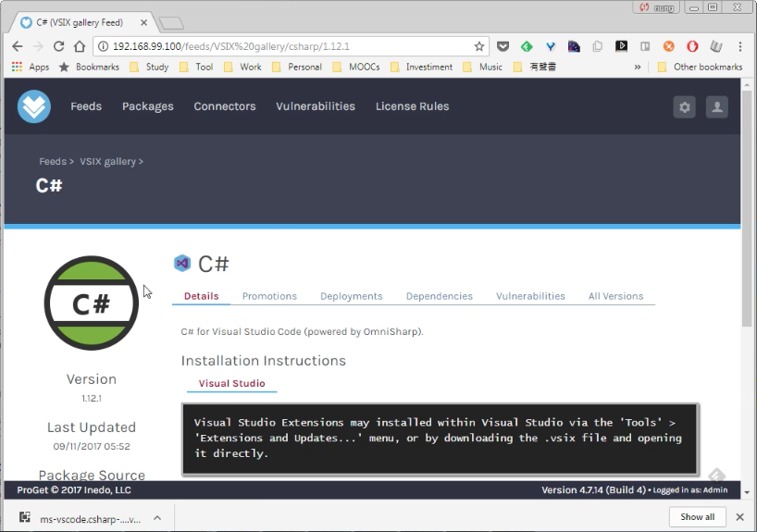Viewport: 757px width, 532px height.
Task: Click the red Opera-style extension icon
Action: pos(692,46)
